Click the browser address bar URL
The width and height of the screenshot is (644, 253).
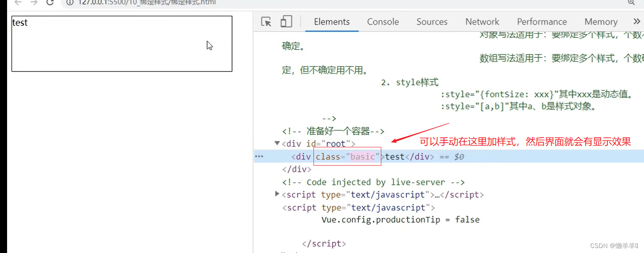[x=147, y=3]
